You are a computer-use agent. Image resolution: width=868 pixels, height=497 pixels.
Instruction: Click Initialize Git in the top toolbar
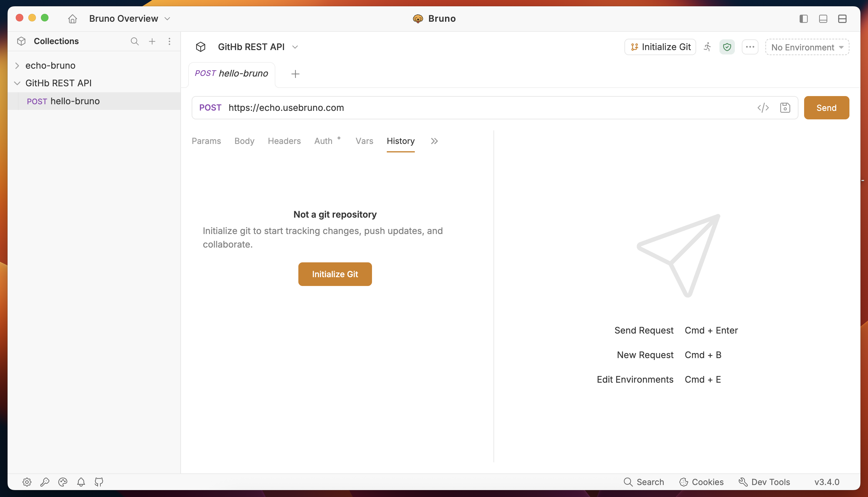(660, 47)
